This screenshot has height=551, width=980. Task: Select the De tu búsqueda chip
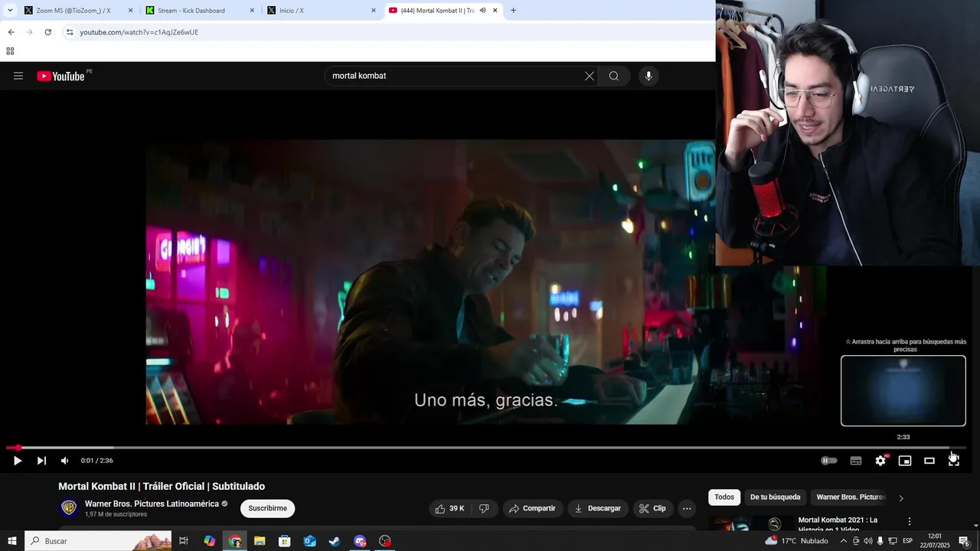[775, 497]
